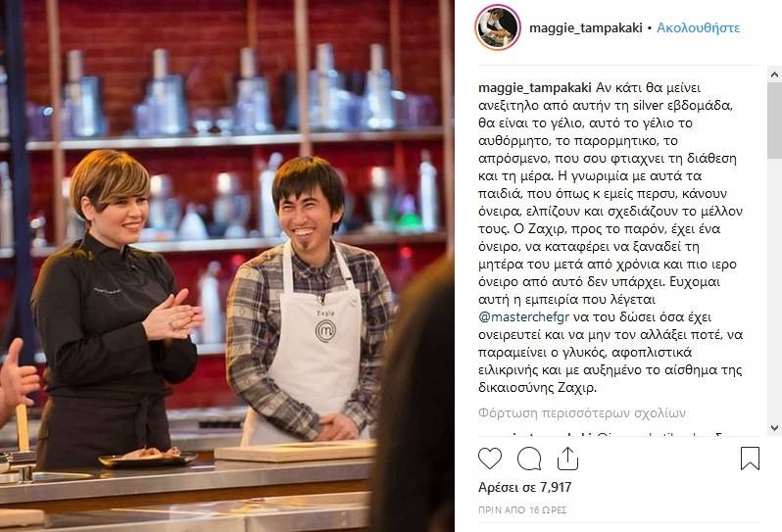
Task: View who liked via Αρέσει σε 7,917
Action: [x=524, y=487]
